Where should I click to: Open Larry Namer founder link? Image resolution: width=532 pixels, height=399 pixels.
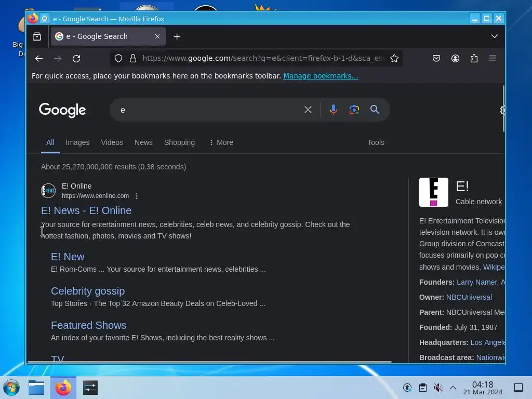[x=477, y=282]
